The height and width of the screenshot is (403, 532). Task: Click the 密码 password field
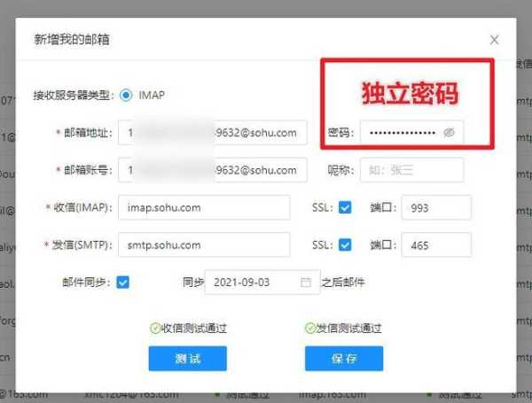pos(402,133)
